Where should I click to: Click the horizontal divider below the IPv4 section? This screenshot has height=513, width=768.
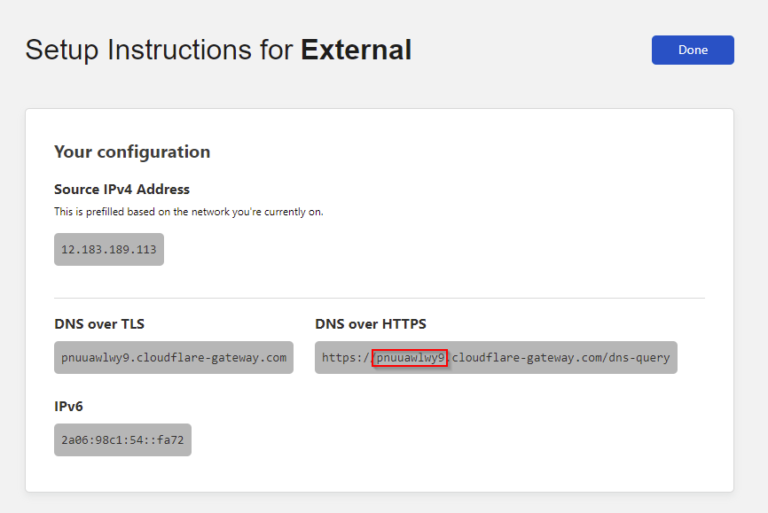[379, 298]
